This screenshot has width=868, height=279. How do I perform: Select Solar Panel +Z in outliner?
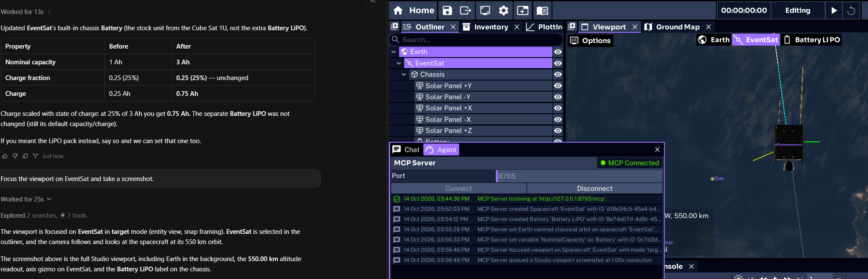483,130
